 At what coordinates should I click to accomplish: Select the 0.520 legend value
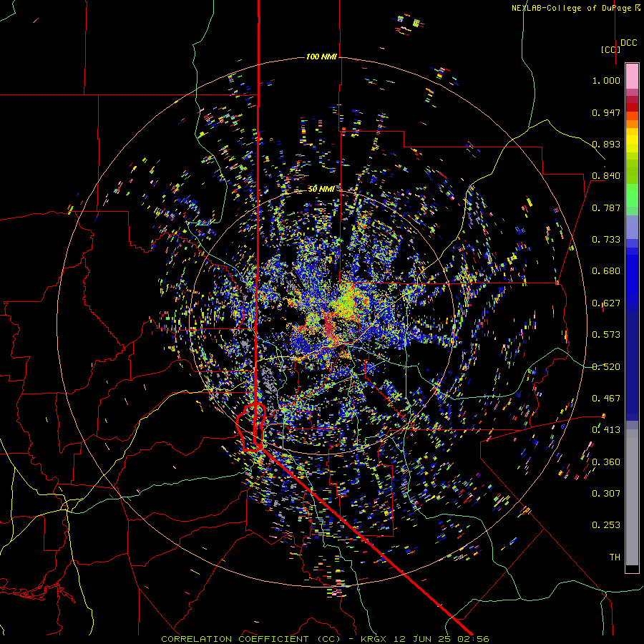(x=606, y=367)
